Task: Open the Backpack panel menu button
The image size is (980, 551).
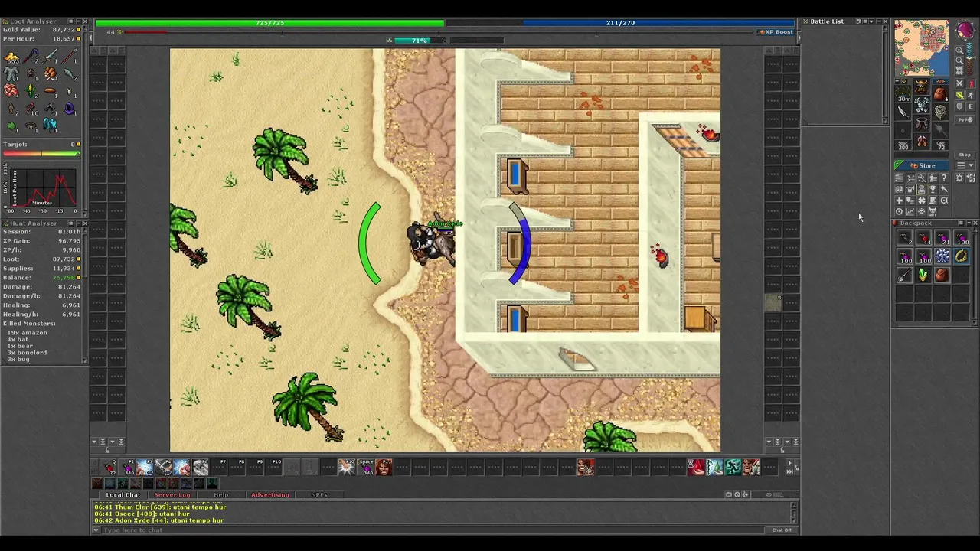Action: pos(960,223)
